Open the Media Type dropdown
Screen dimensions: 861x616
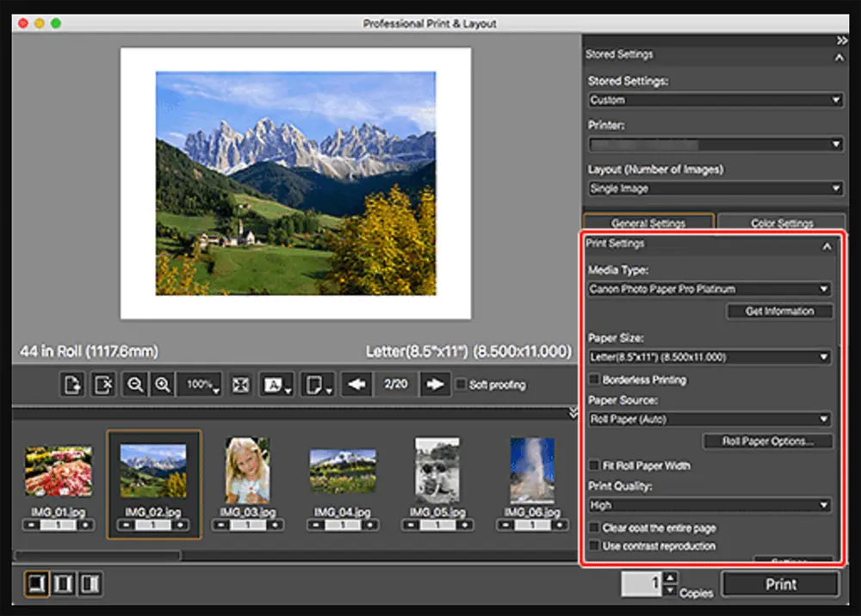click(709, 289)
